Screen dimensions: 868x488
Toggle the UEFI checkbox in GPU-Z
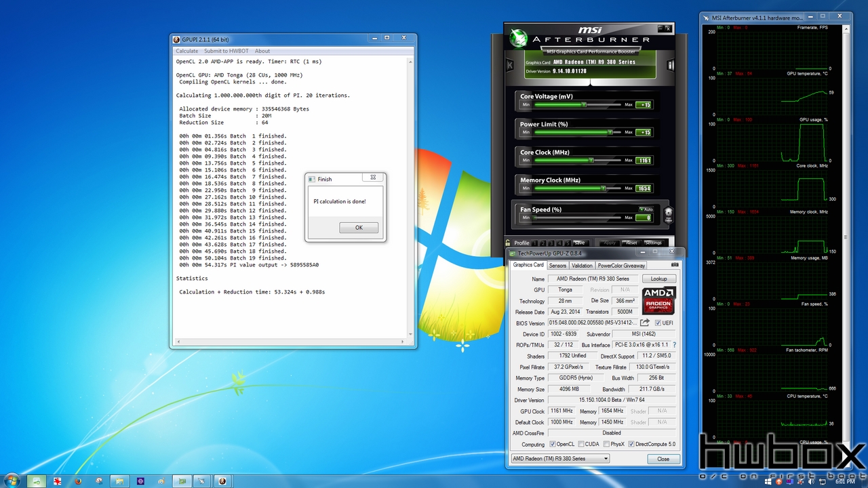(x=658, y=323)
